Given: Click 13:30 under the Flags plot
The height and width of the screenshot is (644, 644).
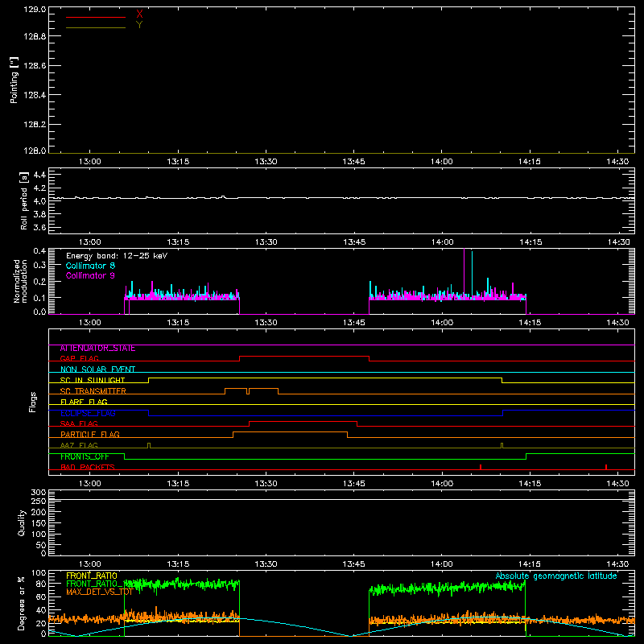Looking at the screenshot, I should pos(266,484).
